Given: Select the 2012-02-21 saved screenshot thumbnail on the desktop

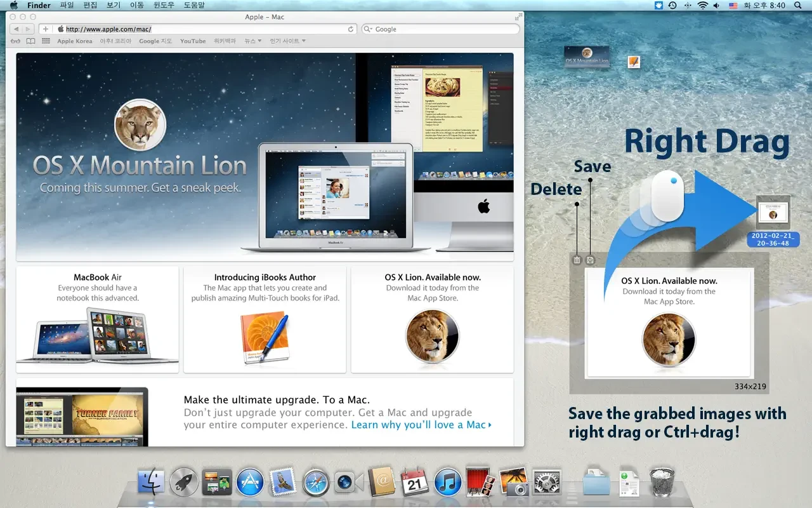Looking at the screenshot, I should click(x=773, y=220).
